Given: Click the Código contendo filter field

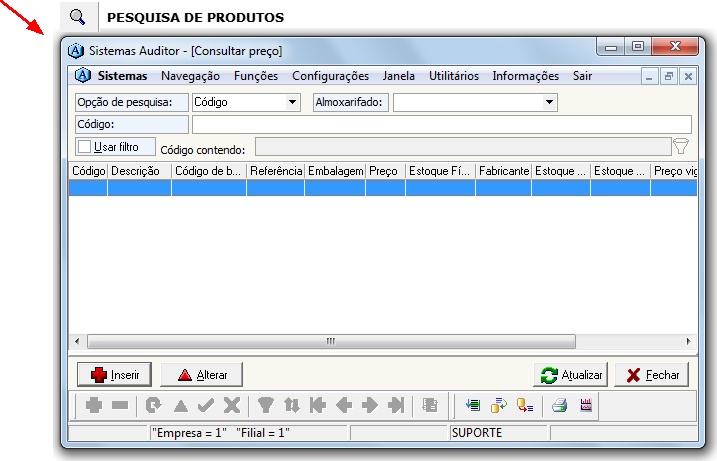Looking at the screenshot, I should coord(463,146).
